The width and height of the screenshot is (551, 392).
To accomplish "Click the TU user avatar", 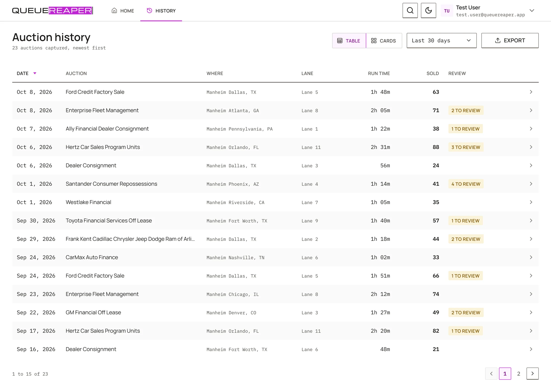I will [x=447, y=11].
